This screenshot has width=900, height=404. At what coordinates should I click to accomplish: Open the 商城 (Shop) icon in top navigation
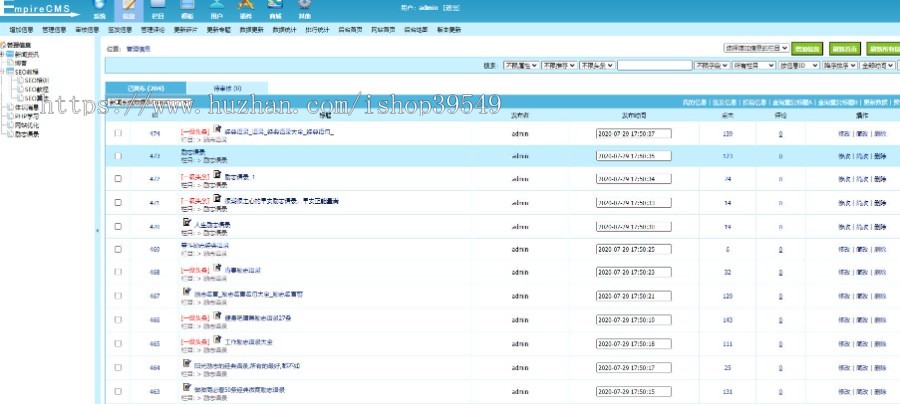click(275, 5)
